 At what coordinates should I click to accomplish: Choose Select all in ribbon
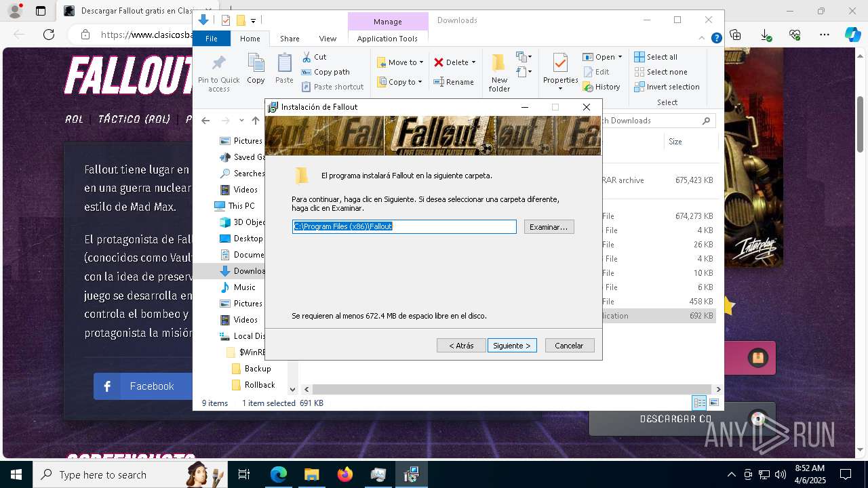tap(656, 57)
